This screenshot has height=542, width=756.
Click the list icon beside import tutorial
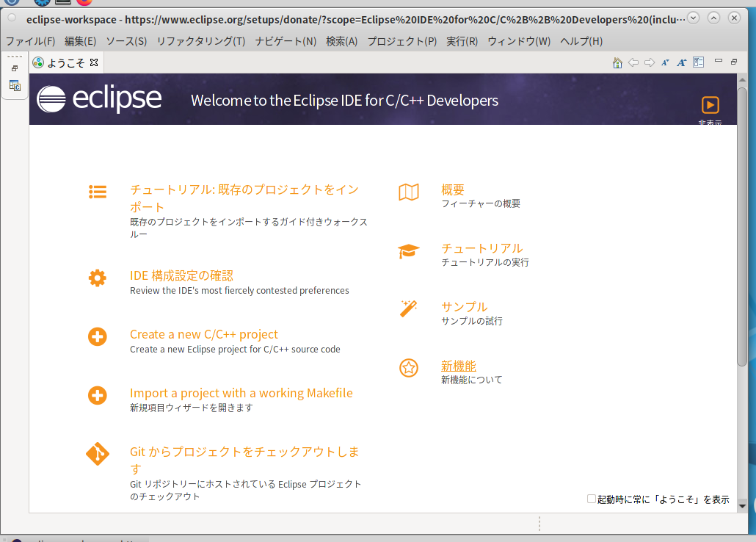[98, 192]
